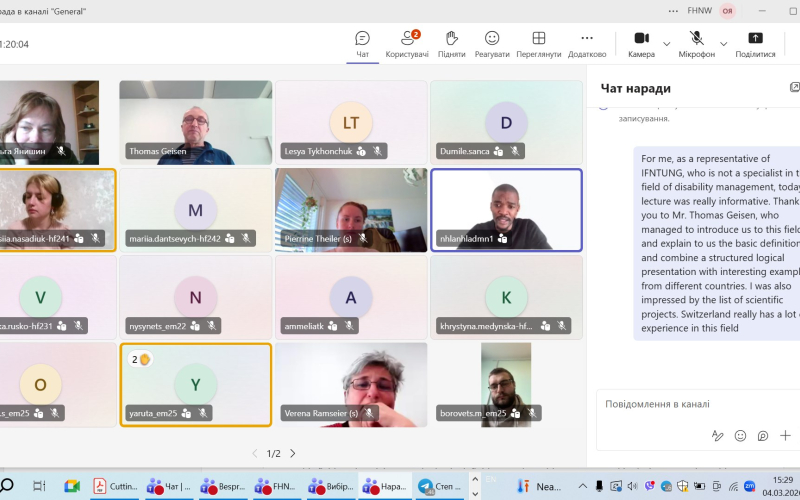The height and width of the screenshot is (500, 800).
Task: Click the D avatar of Dumile.sanca
Action: tap(506, 122)
